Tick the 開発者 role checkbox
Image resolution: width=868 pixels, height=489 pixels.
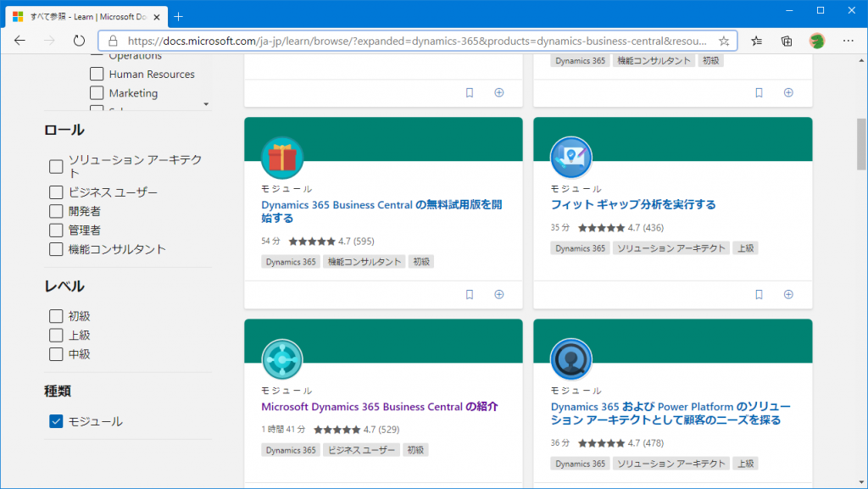click(56, 211)
